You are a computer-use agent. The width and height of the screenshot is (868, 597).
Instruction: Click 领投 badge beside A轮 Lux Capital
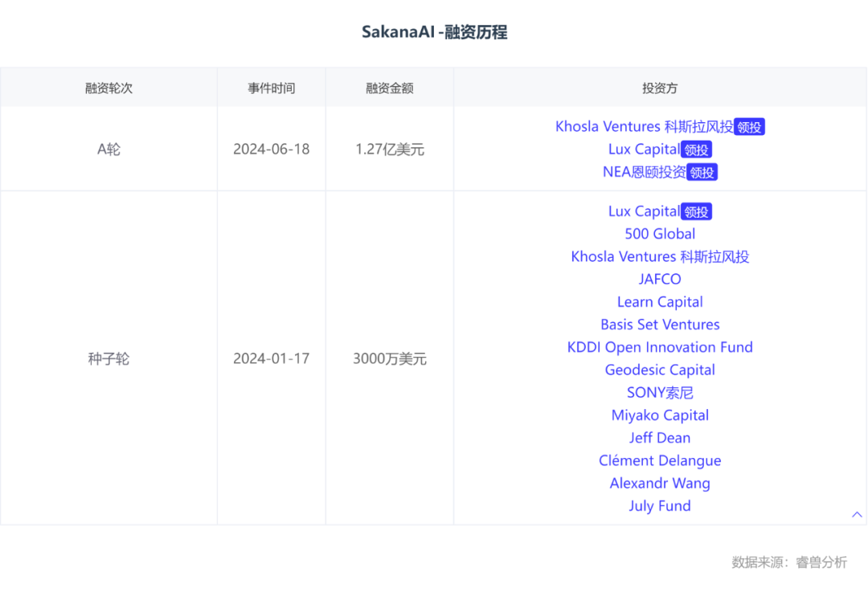[x=696, y=149]
